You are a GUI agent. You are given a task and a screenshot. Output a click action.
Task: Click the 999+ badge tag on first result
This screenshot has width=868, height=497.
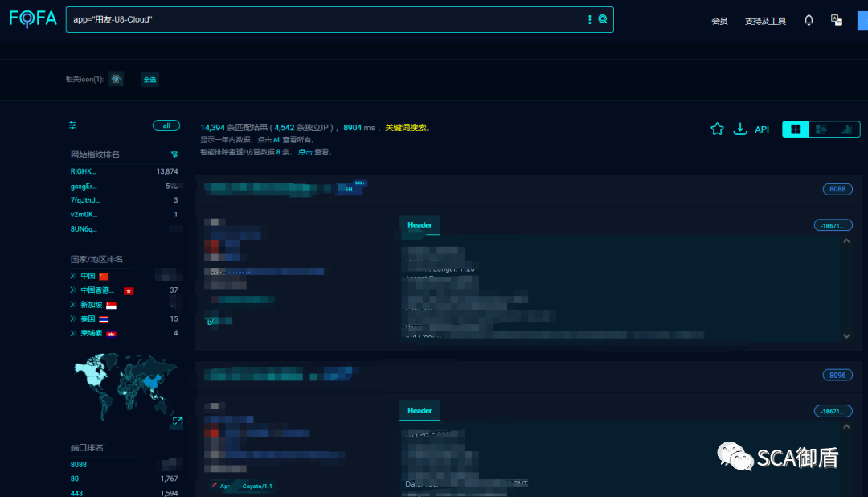pos(360,183)
